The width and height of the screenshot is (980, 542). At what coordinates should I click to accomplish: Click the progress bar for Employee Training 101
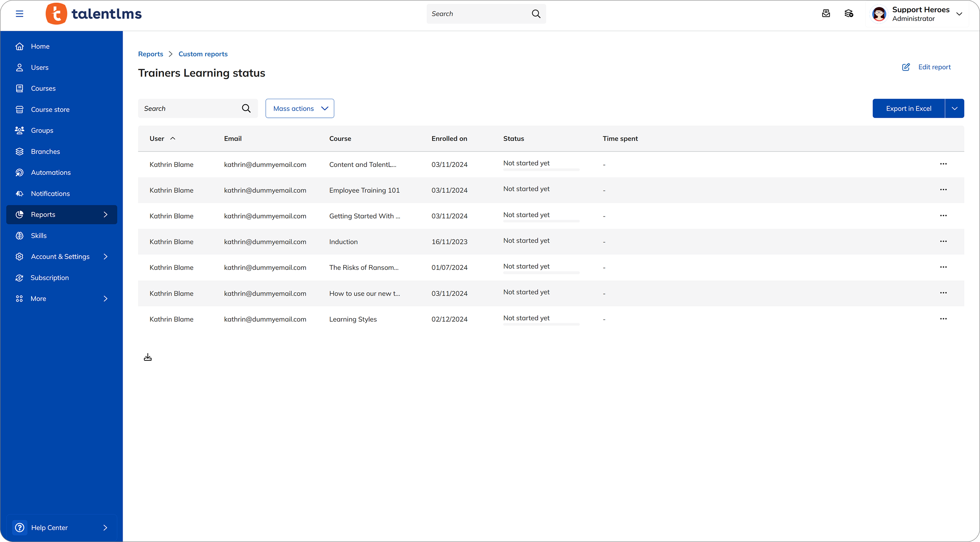541,195
